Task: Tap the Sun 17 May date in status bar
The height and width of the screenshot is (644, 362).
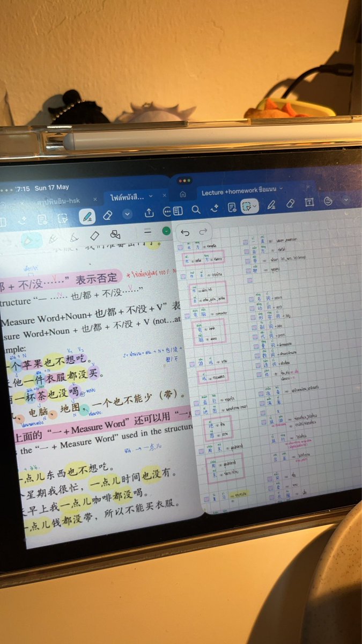Action: tap(51, 188)
